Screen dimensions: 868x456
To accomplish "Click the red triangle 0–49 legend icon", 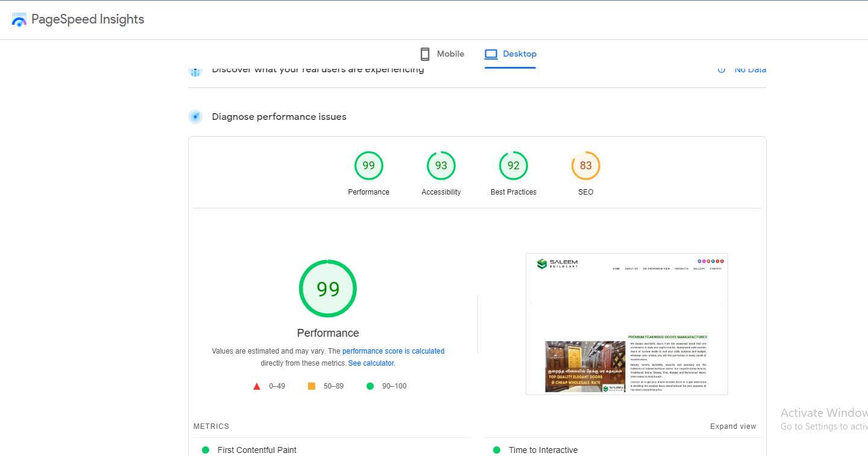I will (257, 386).
